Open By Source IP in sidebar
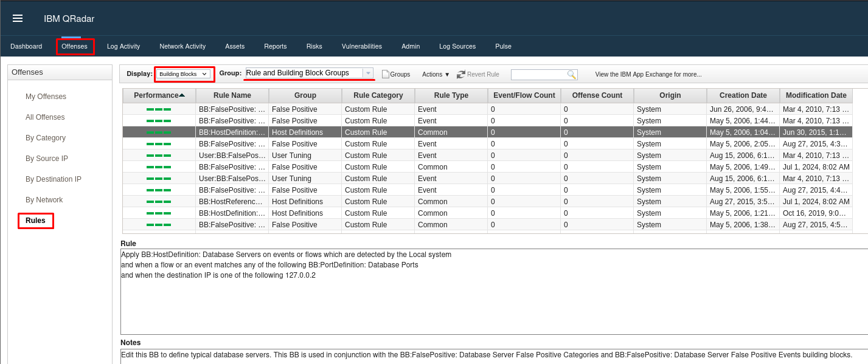Viewport: 868px width, 364px height. [x=47, y=159]
